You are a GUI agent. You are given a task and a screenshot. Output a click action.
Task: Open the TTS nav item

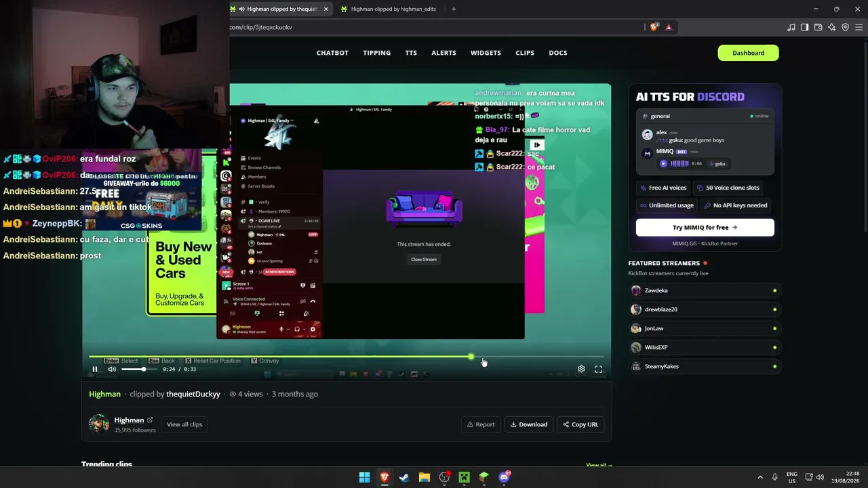[x=411, y=53]
